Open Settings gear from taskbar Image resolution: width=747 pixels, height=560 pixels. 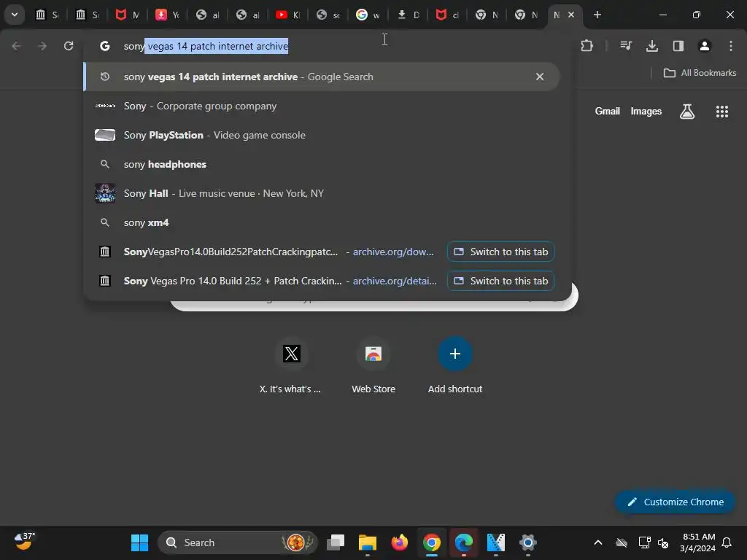pyautogui.click(x=528, y=542)
